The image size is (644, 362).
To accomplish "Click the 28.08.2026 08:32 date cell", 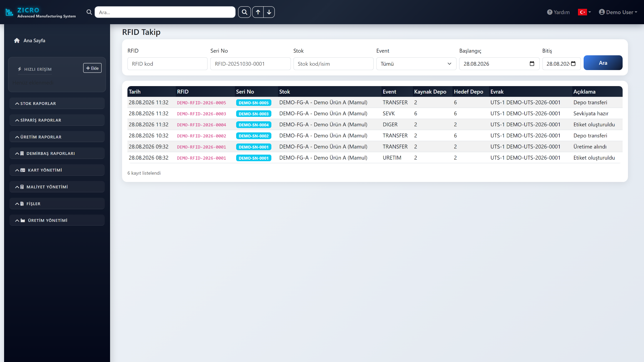I will click(x=148, y=158).
